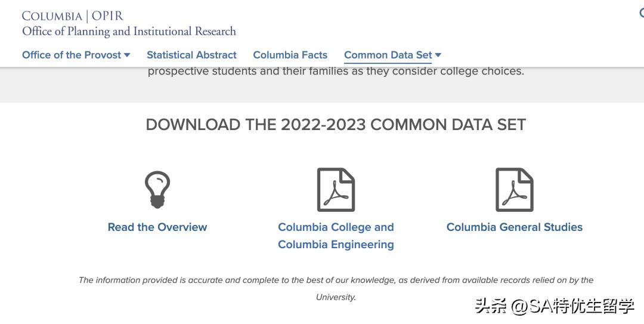Navigate to Columbia Facts

point(290,55)
